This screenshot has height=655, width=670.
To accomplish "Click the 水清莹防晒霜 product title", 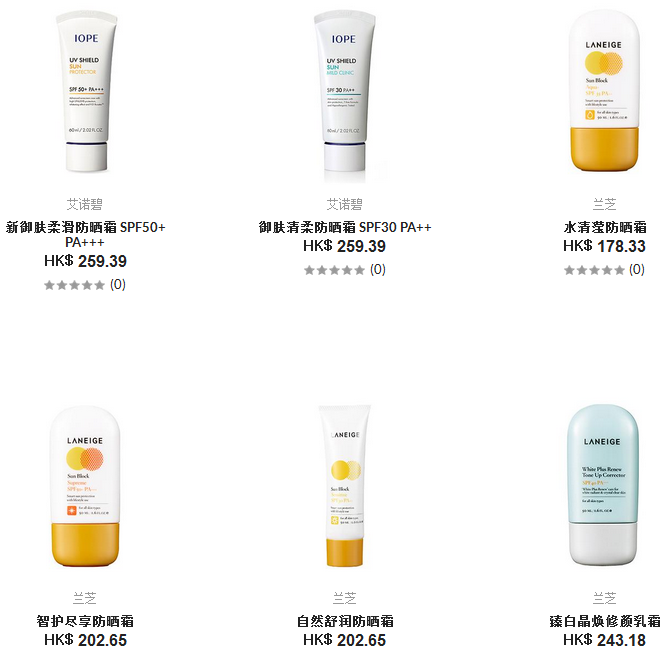I will [605, 227].
